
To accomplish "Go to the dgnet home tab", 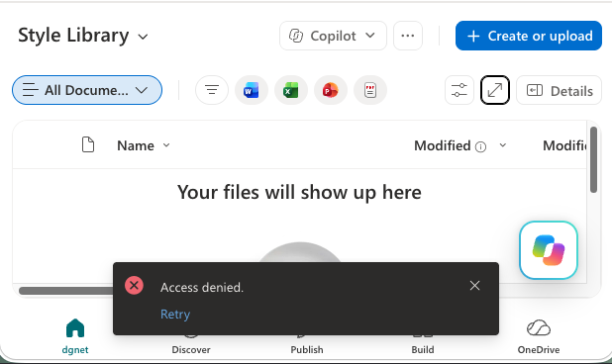I will coord(75,336).
